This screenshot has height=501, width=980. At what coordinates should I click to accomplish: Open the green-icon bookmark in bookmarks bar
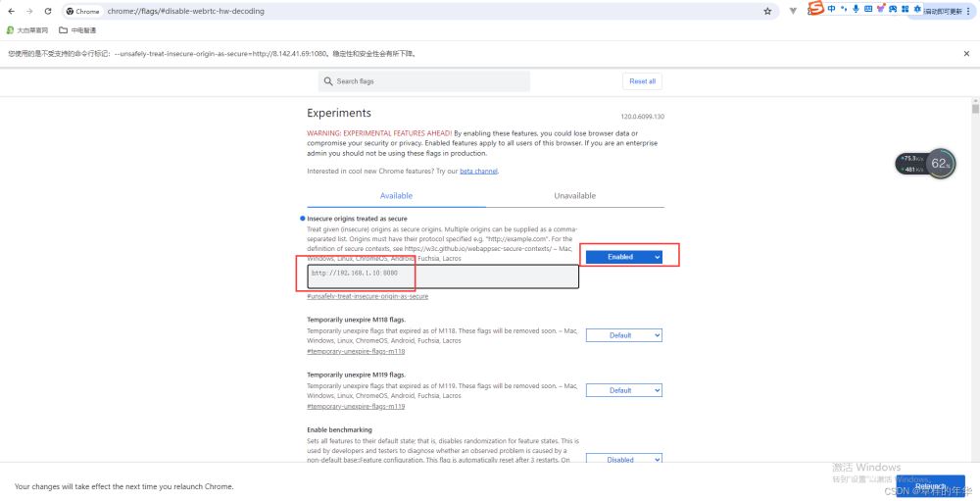click(26, 30)
